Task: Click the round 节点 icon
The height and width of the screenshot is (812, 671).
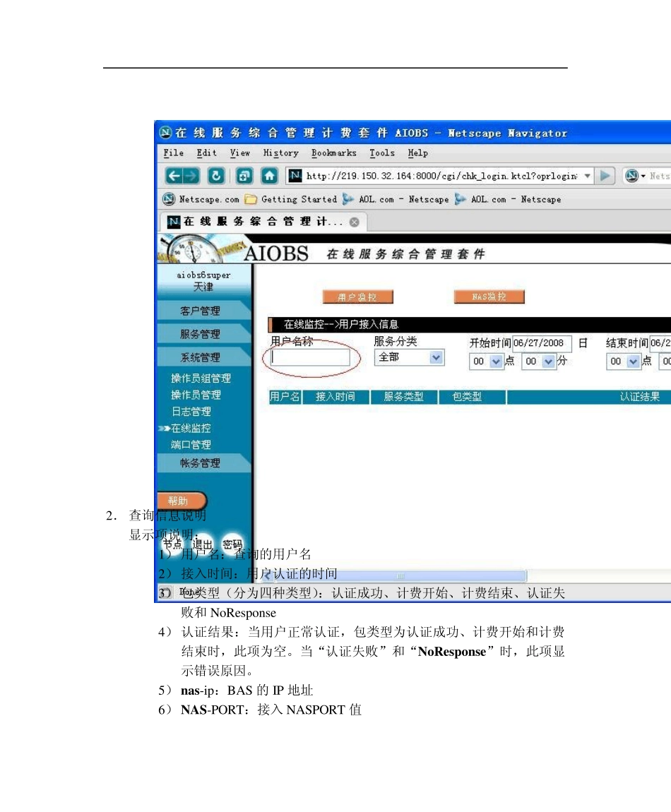Action: 172,544
